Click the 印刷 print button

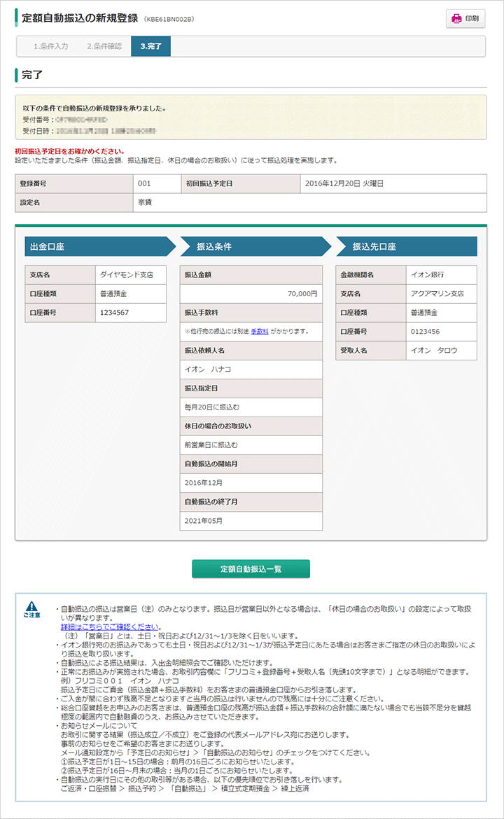[465, 18]
